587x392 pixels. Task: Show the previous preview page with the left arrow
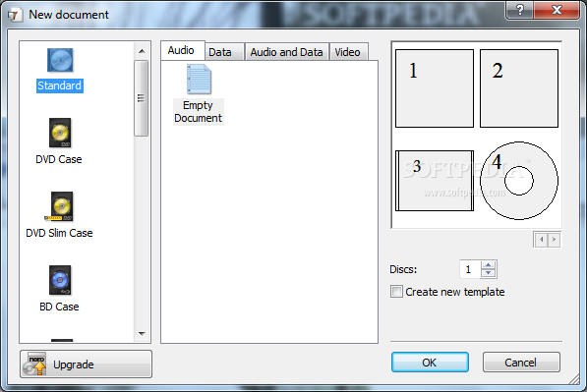541,240
